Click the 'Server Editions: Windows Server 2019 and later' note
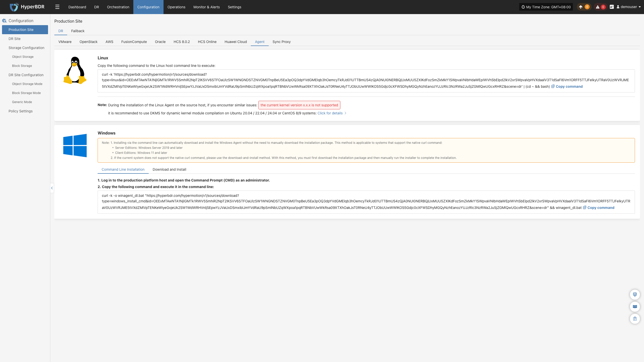This screenshot has width=644, height=362. 149,148
